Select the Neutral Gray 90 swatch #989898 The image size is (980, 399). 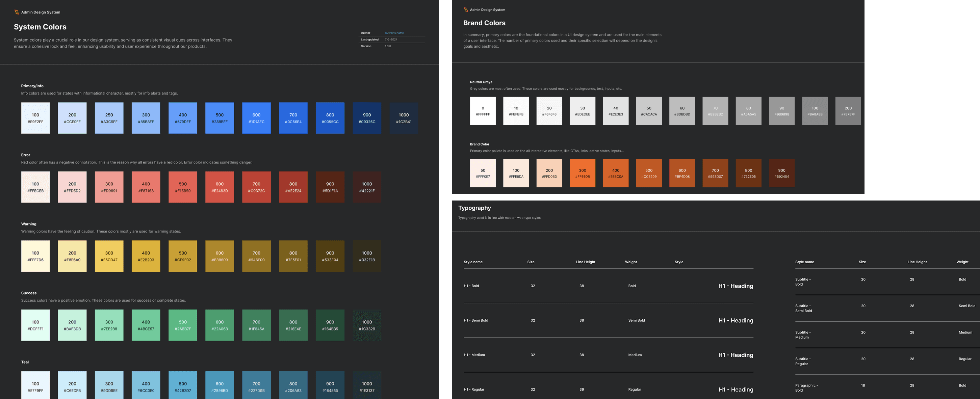tap(782, 111)
